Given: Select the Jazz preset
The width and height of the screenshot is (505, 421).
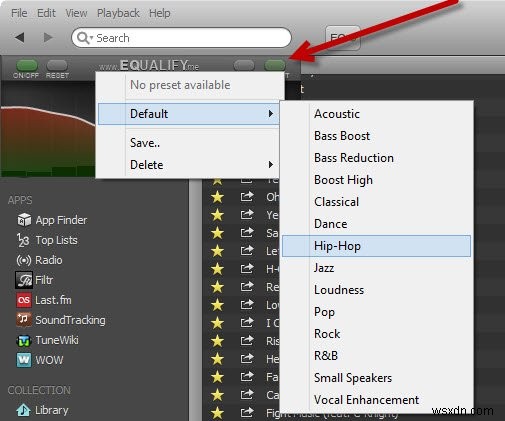Looking at the screenshot, I should 376,268.
